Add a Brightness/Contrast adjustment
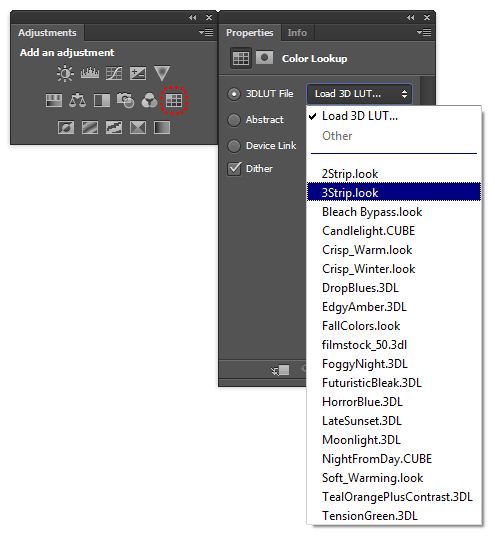Image resolution: width=495 pixels, height=538 pixels. [x=65, y=74]
